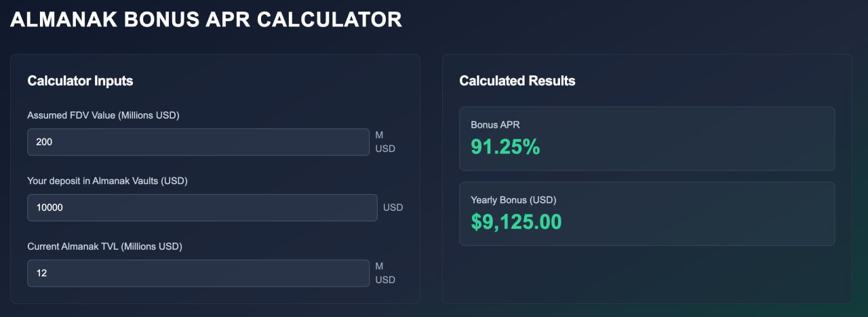Focus the deposit in Almanak Vaults field
The height and width of the screenshot is (317, 868).
(x=202, y=208)
